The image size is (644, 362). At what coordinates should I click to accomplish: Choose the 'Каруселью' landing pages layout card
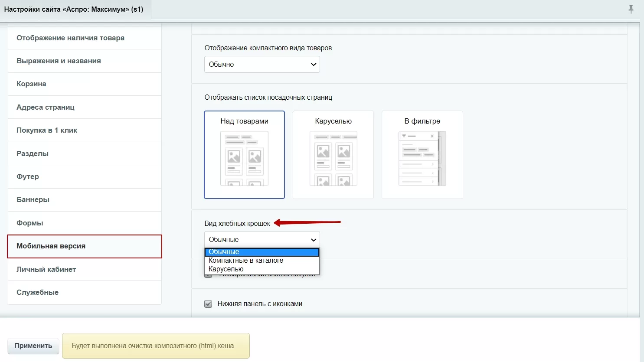point(333,155)
